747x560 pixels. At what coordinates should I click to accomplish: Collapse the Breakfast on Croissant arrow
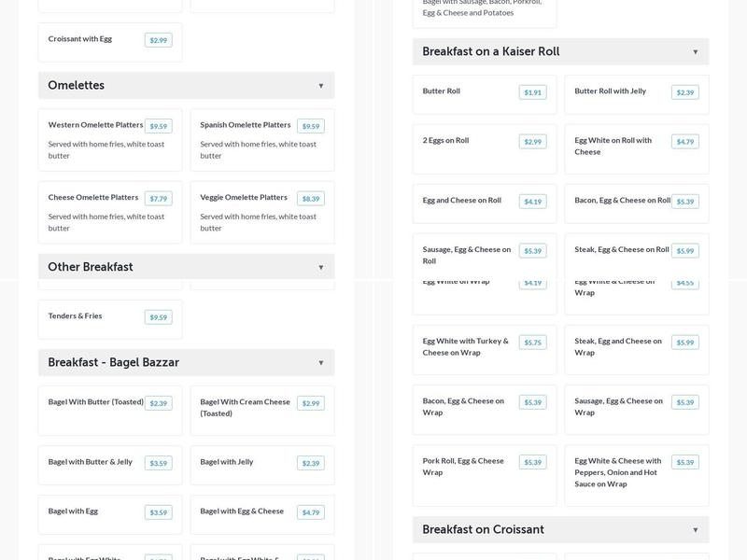696,530
